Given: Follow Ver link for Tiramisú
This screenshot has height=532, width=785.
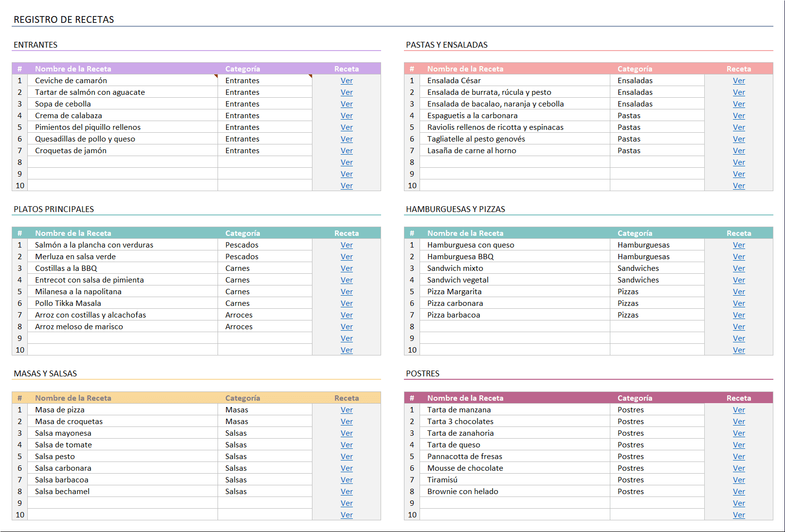Looking at the screenshot, I should (x=739, y=480).
